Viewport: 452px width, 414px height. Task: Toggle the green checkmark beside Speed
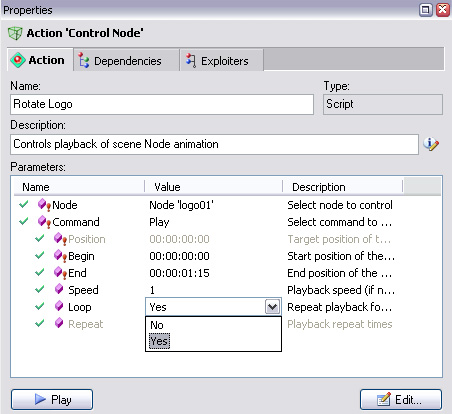click(40, 289)
